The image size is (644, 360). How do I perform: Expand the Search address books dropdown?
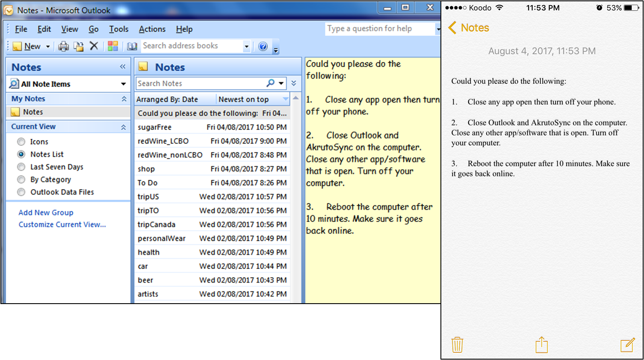pyautogui.click(x=247, y=46)
